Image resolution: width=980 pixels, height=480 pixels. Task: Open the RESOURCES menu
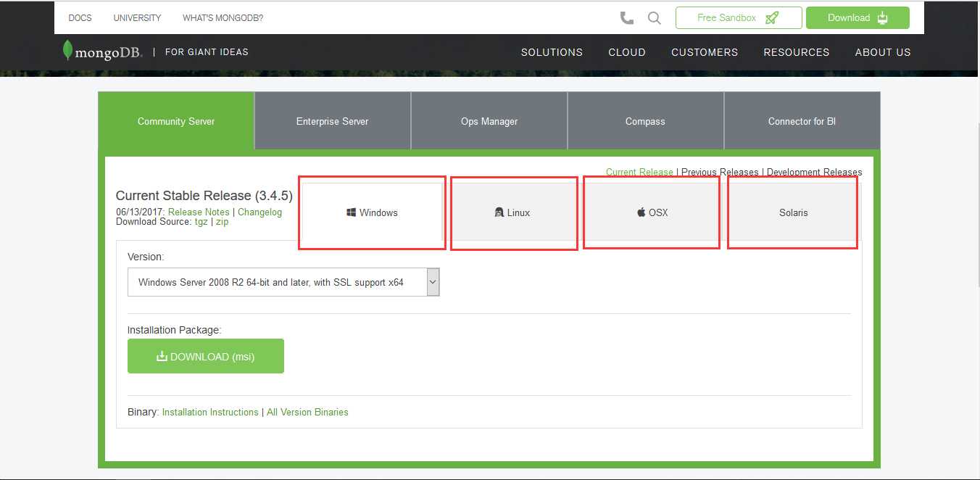click(796, 52)
